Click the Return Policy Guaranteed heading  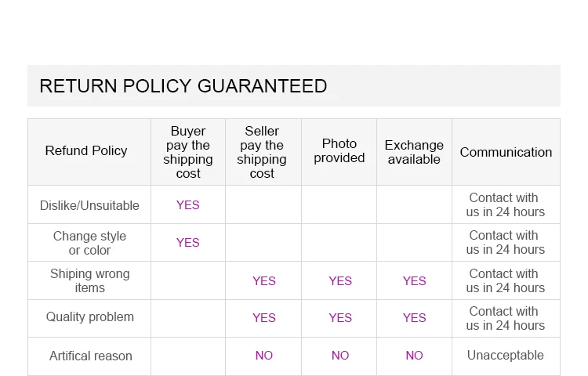[183, 86]
